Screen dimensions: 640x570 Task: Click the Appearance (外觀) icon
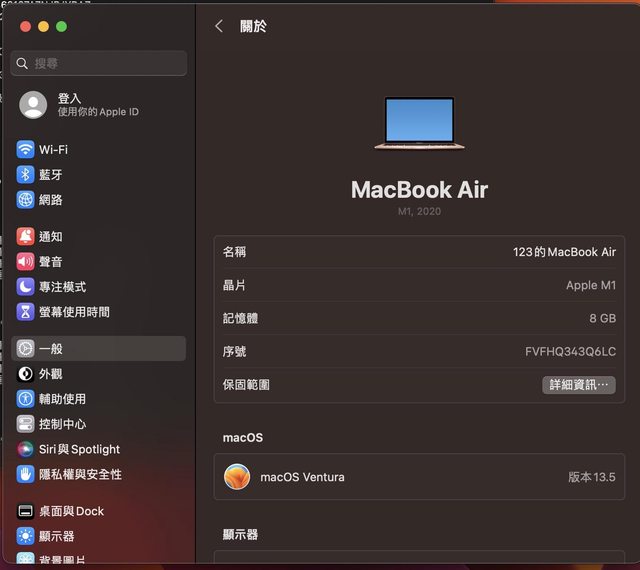pos(26,374)
